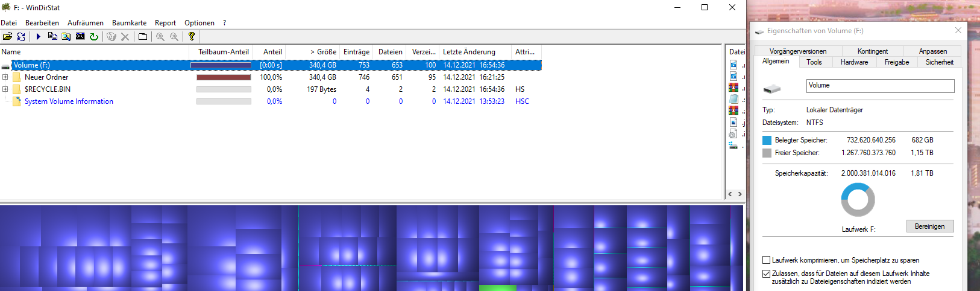Uncheck the 'Zulassen, dass für Dateien' indexing checkbox
Screen dimensions: 980x291
[x=767, y=273]
